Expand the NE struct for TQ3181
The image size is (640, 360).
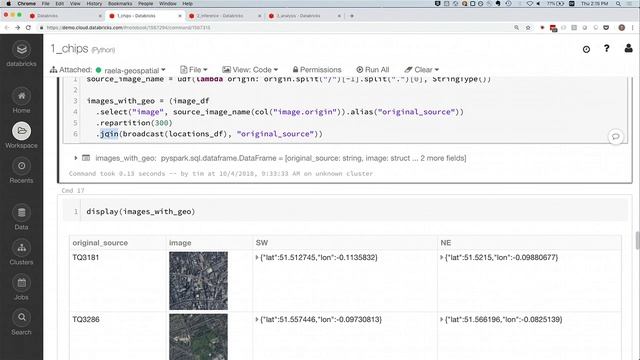pos(442,258)
